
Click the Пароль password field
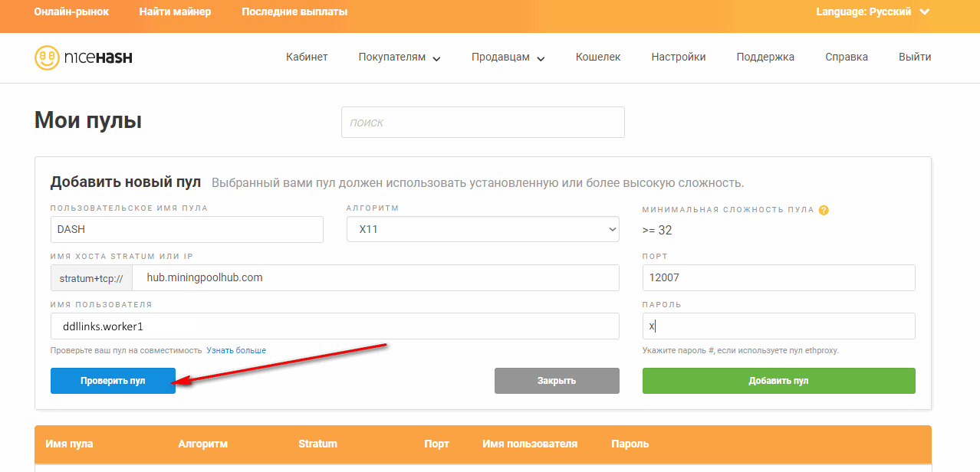(x=779, y=326)
